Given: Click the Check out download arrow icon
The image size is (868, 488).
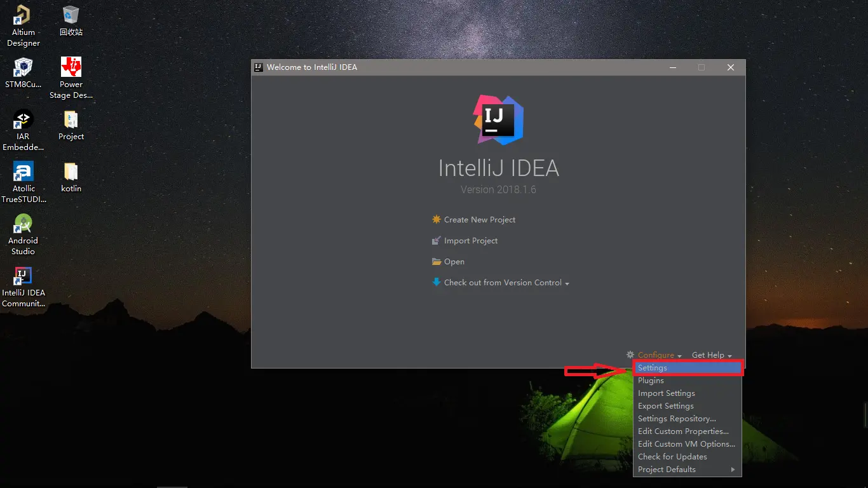Looking at the screenshot, I should 436,282.
